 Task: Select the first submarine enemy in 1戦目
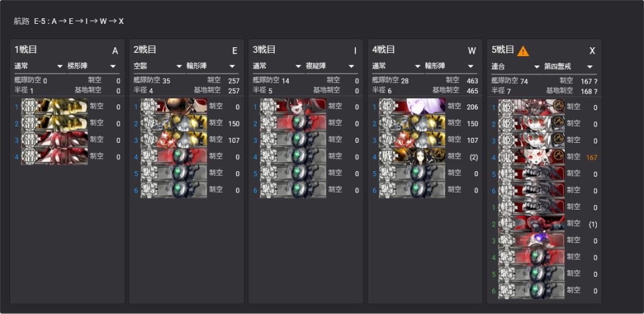(x=54, y=107)
